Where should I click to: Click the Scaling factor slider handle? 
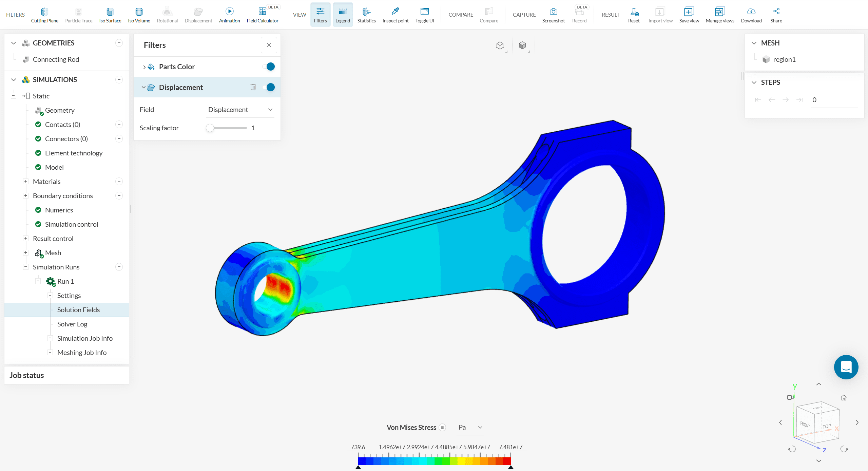(210, 128)
